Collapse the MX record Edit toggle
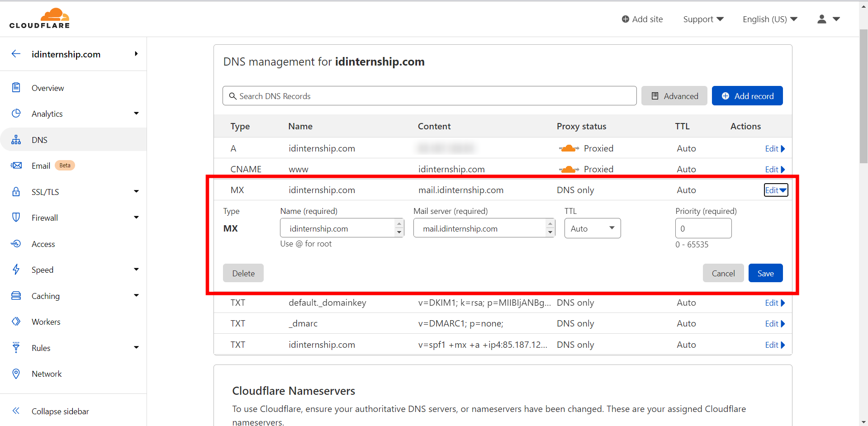Viewport: 868px width, 426px height. 776,190
